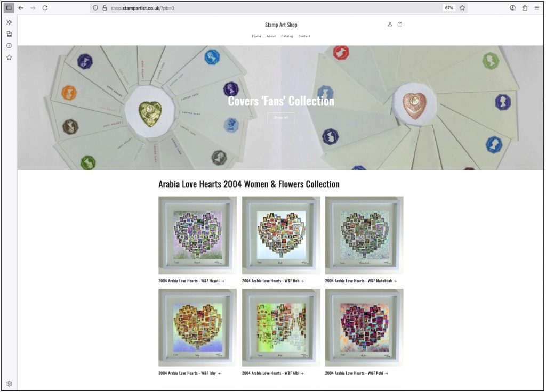
Task: Open the sidebar bookmarks star icon
Action: coord(9,58)
